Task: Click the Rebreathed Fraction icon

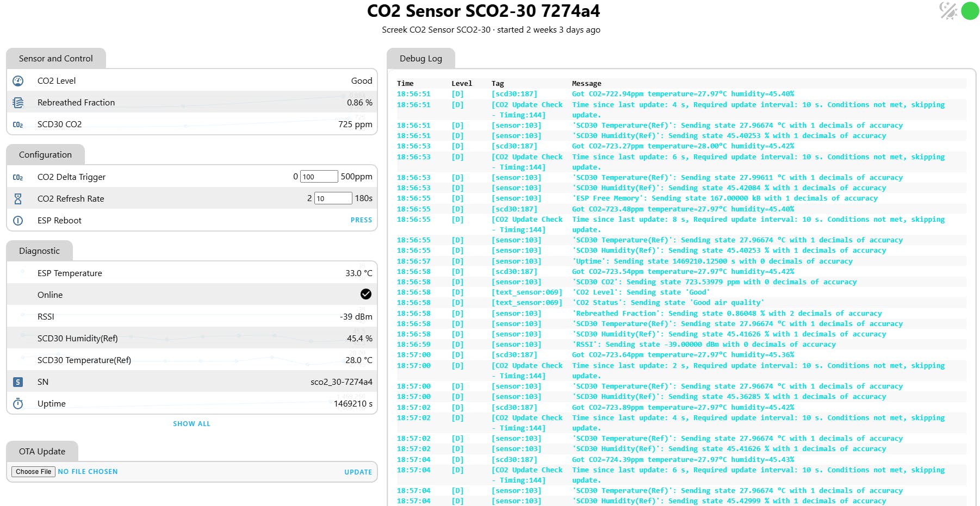Action: click(x=18, y=103)
